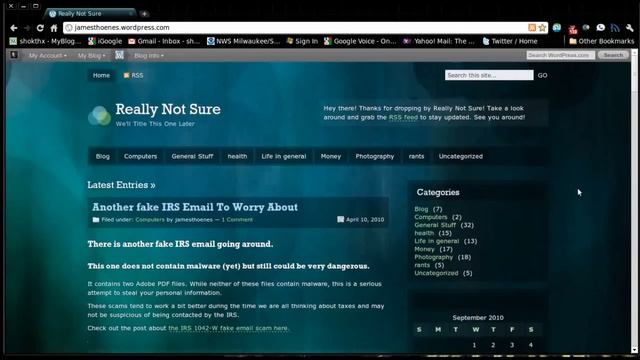640x360 pixels.
Task: Click the Really Not Sure site logo
Action: tap(99, 116)
